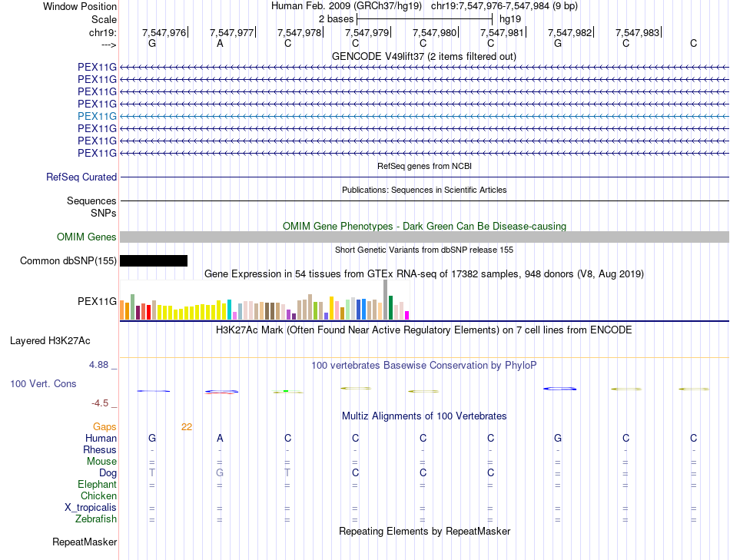Viewport: 730px width, 560px height.
Task: Select the bottommost GENCODE PEX11G transcript label
Action: (x=97, y=153)
